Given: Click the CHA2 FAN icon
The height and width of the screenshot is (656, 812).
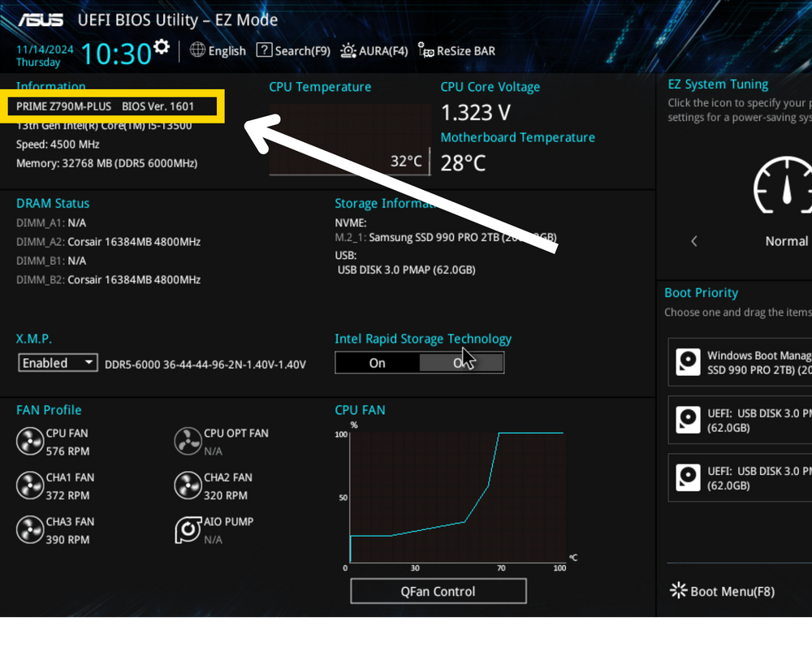Looking at the screenshot, I should tap(188, 486).
